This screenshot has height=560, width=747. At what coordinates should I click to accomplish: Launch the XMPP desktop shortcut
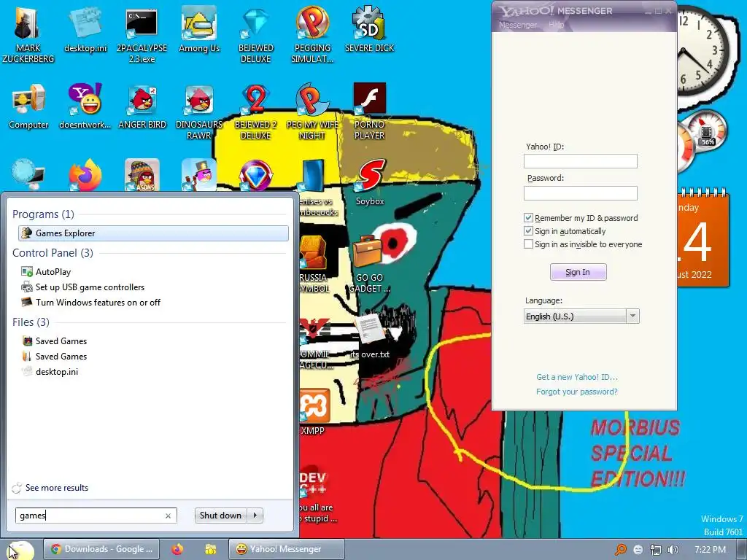pyautogui.click(x=314, y=411)
